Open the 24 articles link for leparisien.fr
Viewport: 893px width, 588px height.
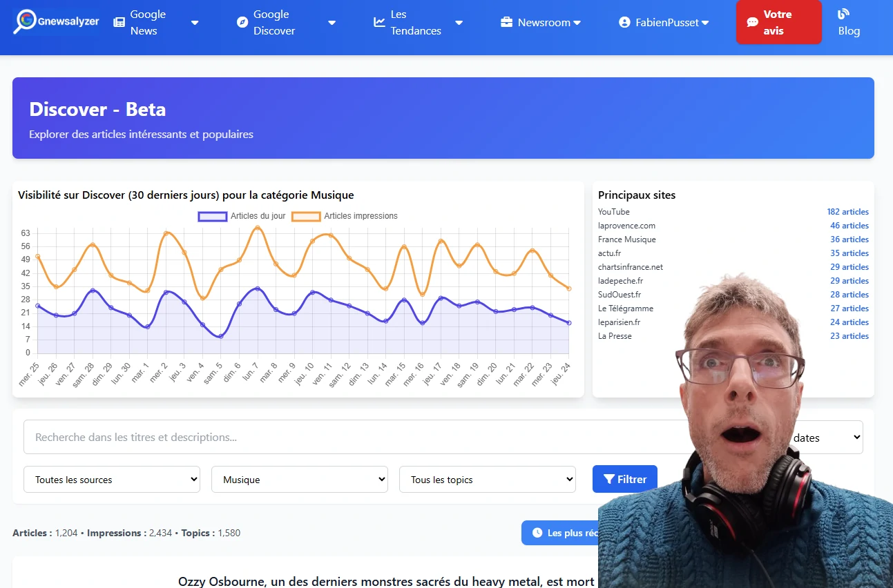coord(849,322)
